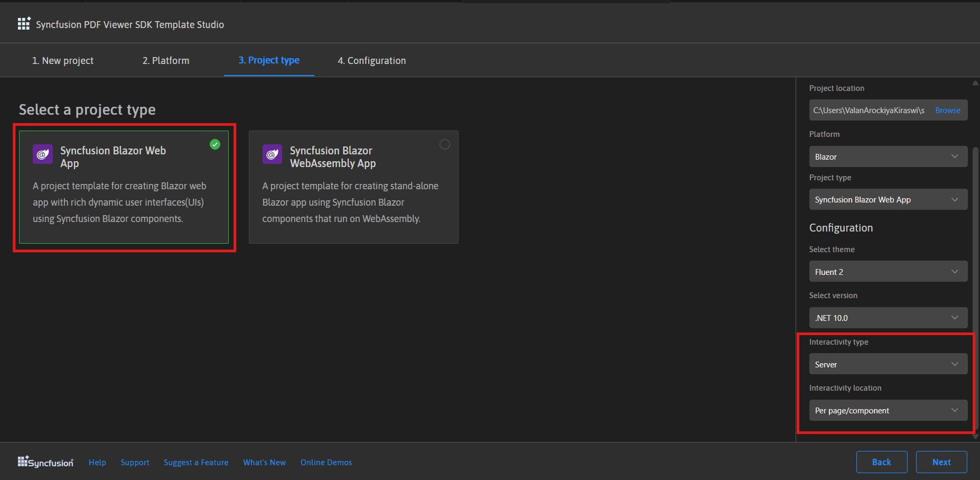Open the Support link in footer

(x=135, y=463)
